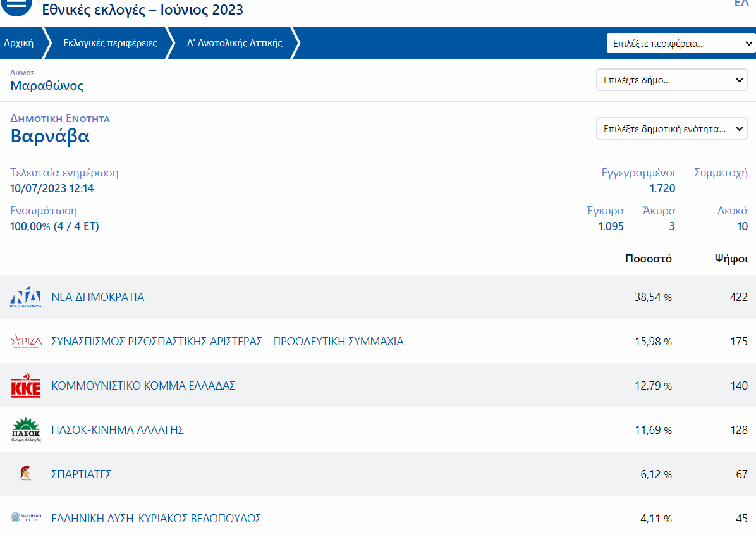The width and height of the screenshot is (756, 537).
Task: Open the hamburger menu button
Action: 16,6
